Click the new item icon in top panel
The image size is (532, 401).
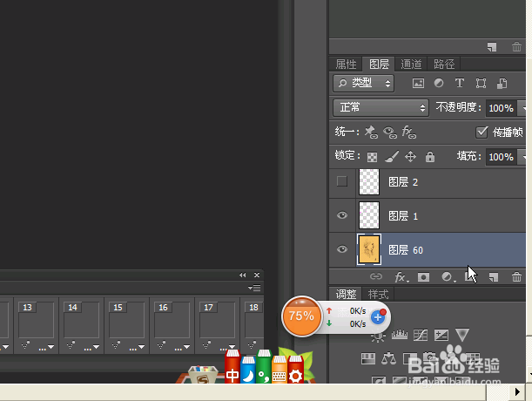pos(492,47)
